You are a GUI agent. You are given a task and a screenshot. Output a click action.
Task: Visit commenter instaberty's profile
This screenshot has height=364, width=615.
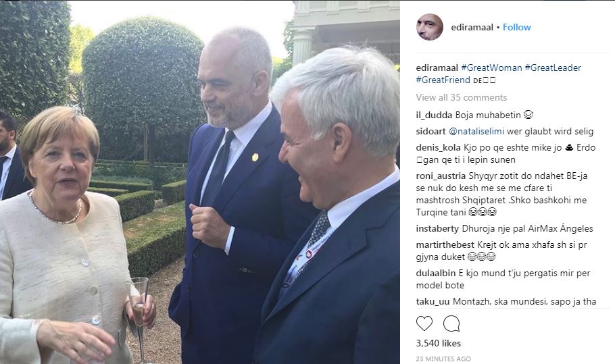tap(437, 229)
